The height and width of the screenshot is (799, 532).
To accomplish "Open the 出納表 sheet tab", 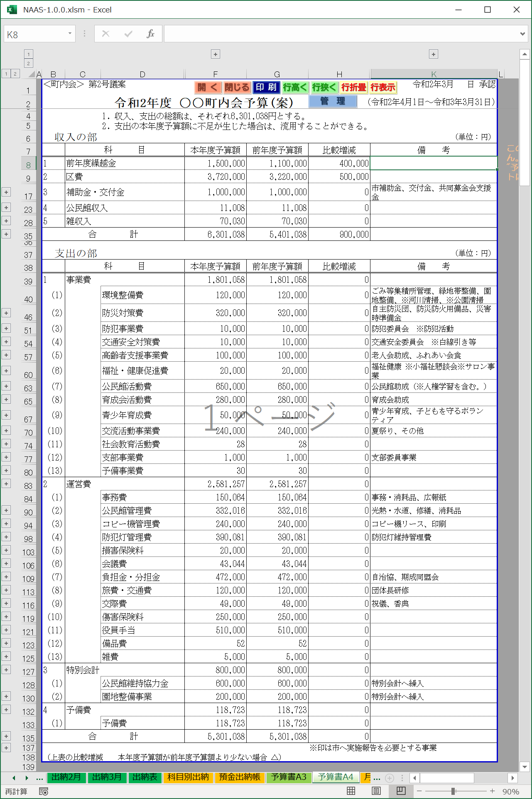I will pos(145,777).
